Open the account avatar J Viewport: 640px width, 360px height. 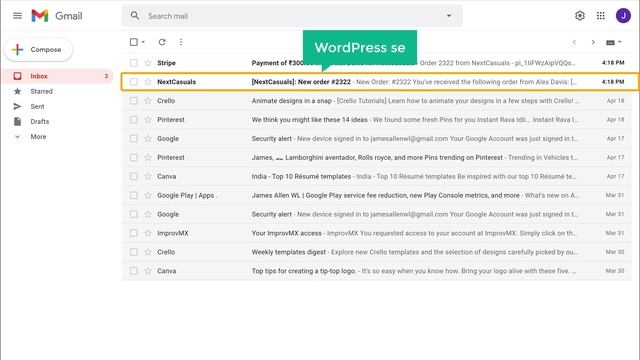pos(623,16)
